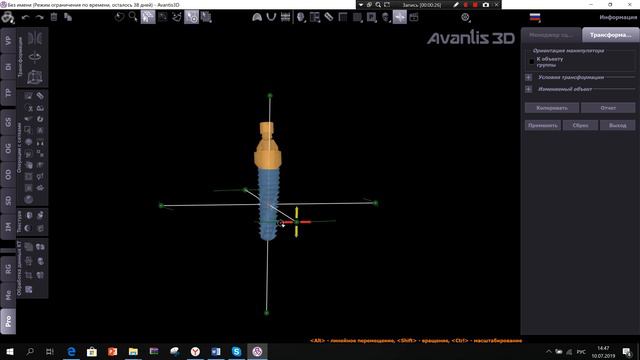
Task: Open the Pro side tab
Action: click(8, 321)
